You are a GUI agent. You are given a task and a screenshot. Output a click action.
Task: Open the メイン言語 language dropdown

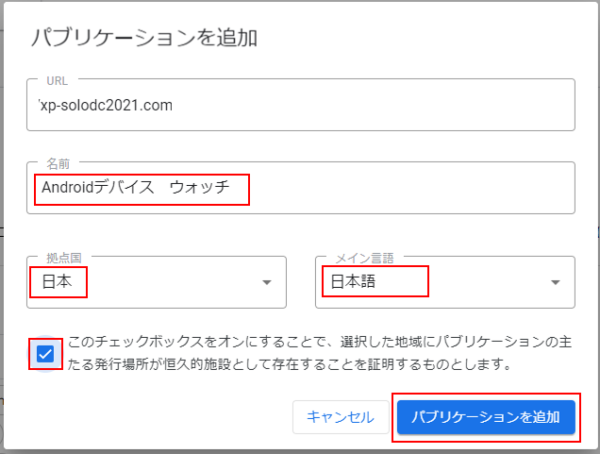click(x=445, y=283)
